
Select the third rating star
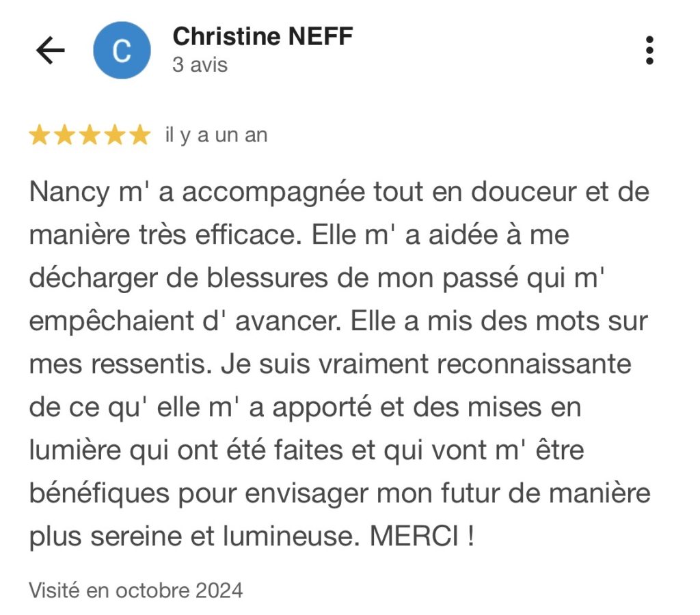(90, 136)
